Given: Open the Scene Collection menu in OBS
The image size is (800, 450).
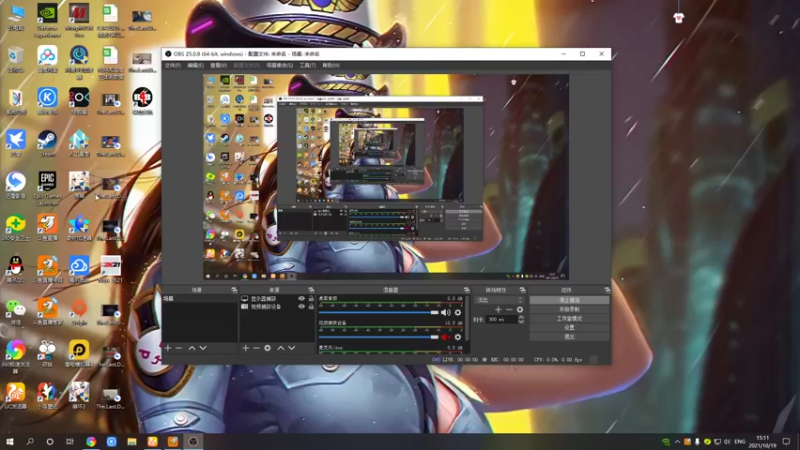Looking at the screenshot, I should (280, 65).
